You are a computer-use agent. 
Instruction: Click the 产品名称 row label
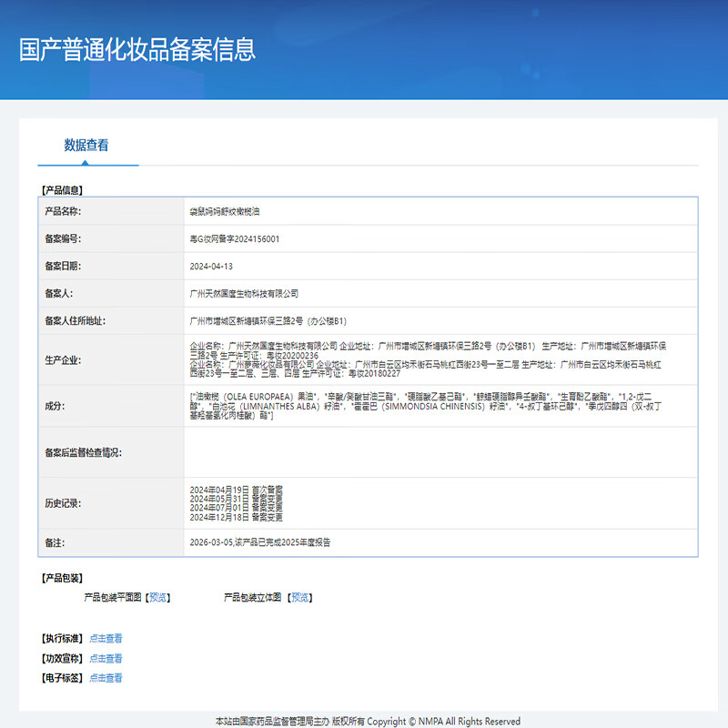pyautogui.click(x=63, y=211)
